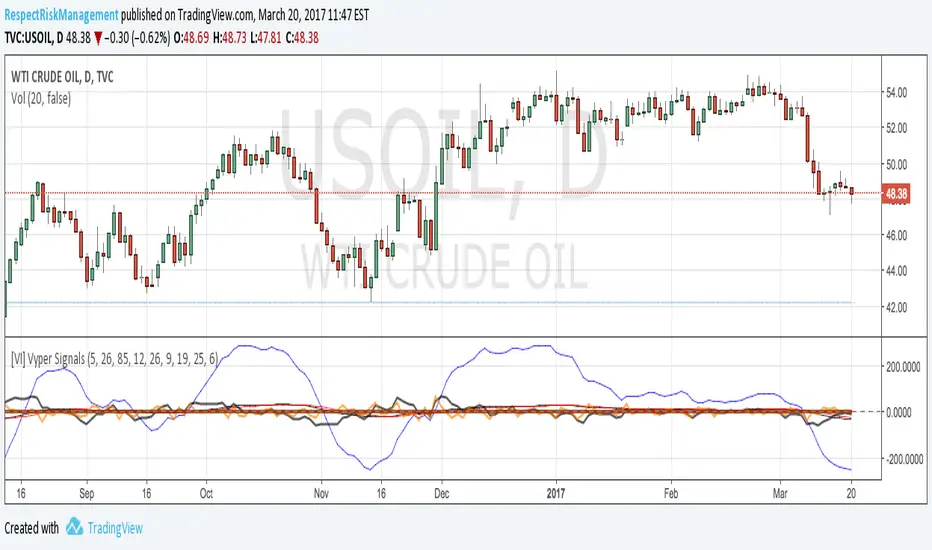932x550 pixels.
Task: Click the 0.0000 zero axis label
Action: 899,412
